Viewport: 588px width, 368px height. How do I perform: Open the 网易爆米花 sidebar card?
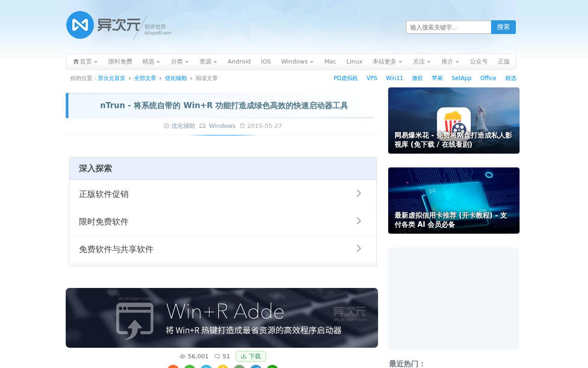point(454,121)
